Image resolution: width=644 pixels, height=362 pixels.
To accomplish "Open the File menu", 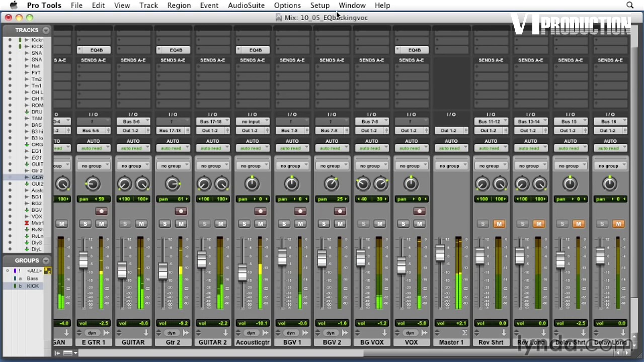I will click(76, 5).
